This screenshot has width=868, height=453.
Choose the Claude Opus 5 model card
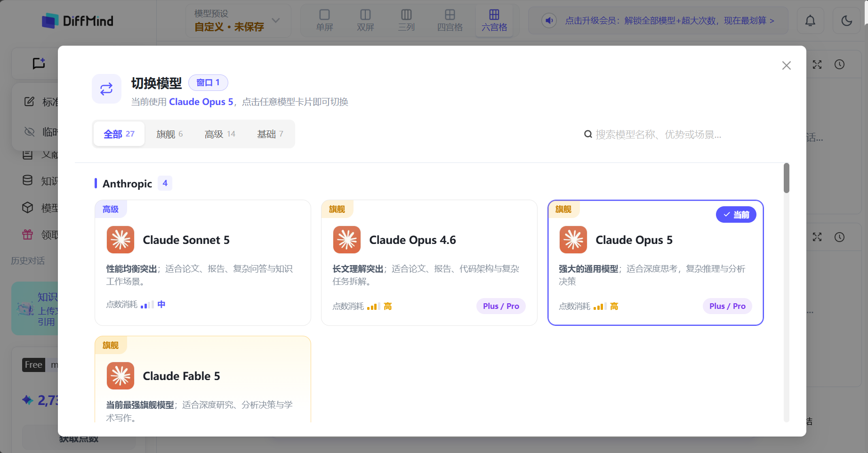pos(656,263)
